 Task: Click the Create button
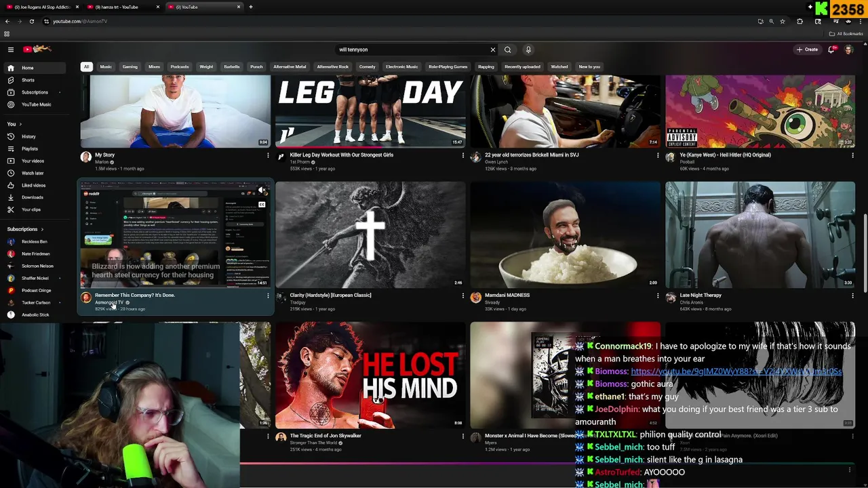pyautogui.click(x=807, y=49)
